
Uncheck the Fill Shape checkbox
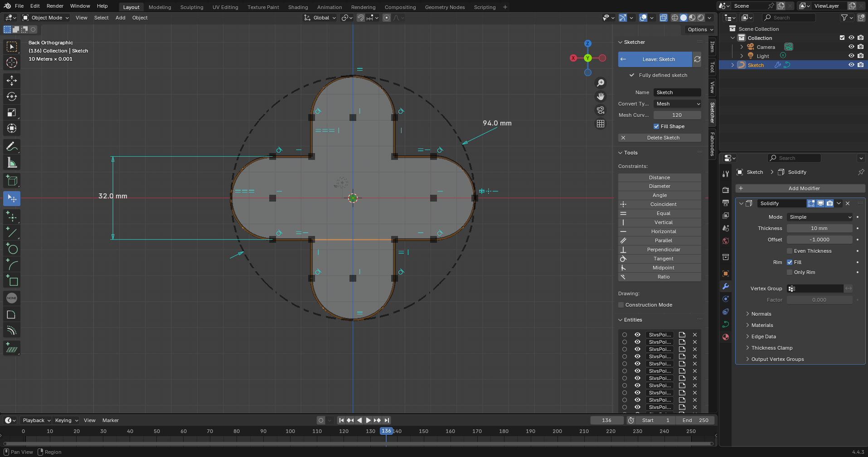[x=656, y=126]
